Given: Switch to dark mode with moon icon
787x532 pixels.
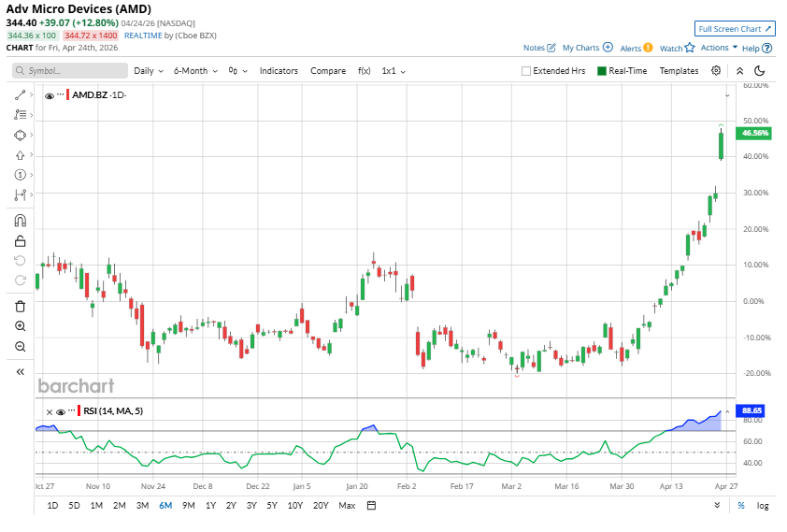Looking at the screenshot, I should 760,70.
